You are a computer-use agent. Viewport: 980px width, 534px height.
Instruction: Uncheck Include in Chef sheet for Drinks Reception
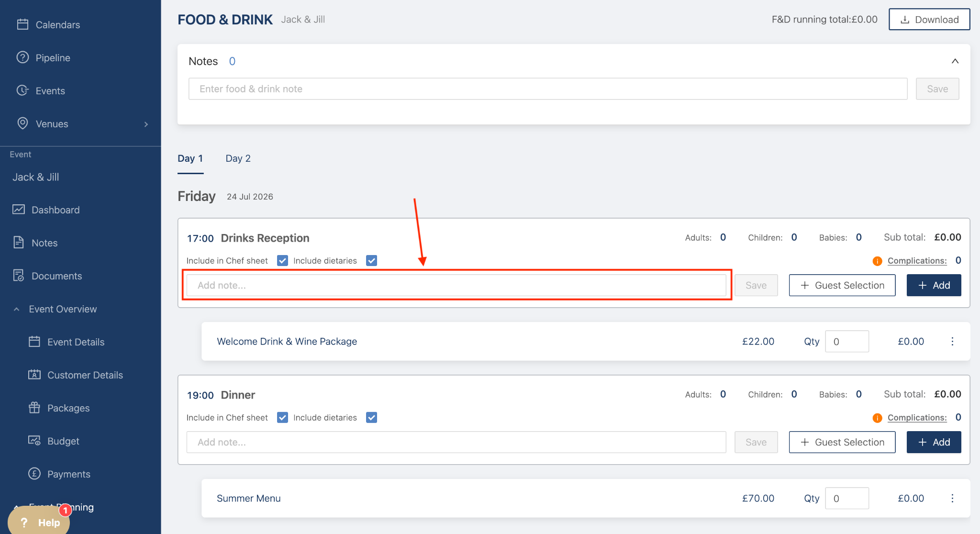point(282,261)
